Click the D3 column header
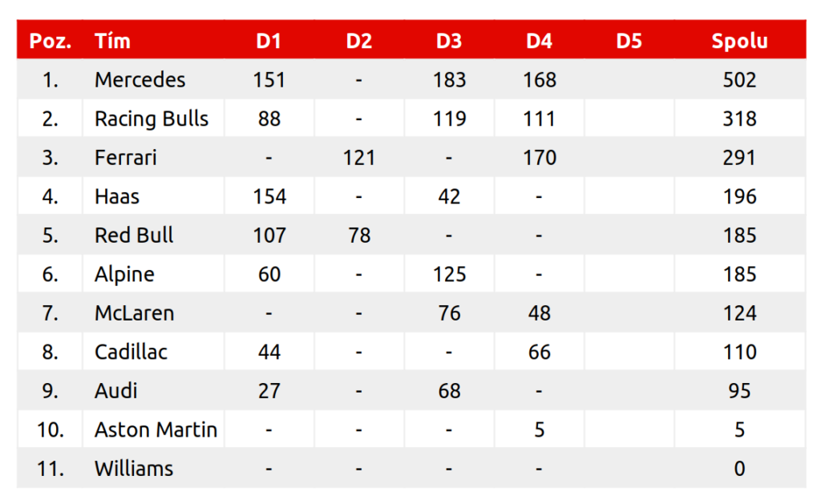The height and width of the screenshot is (504, 821). click(449, 41)
